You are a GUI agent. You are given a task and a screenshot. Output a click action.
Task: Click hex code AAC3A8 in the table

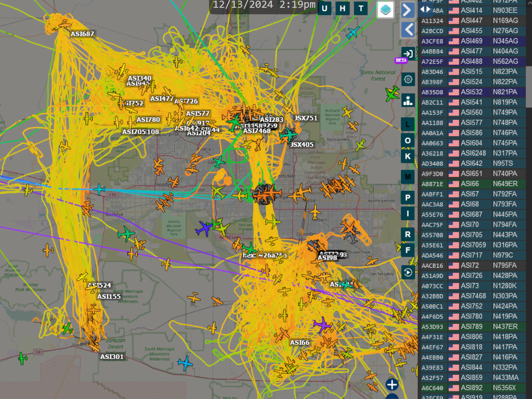[x=432, y=204]
